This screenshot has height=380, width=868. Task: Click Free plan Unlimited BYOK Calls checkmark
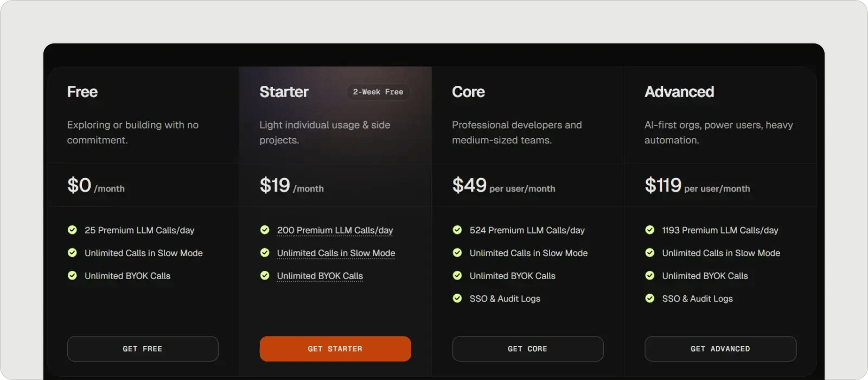[x=72, y=275]
